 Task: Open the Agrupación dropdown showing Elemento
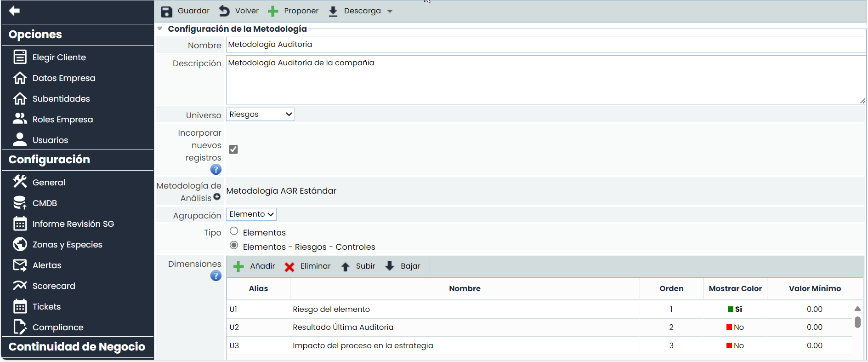pyautogui.click(x=251, y=214)
